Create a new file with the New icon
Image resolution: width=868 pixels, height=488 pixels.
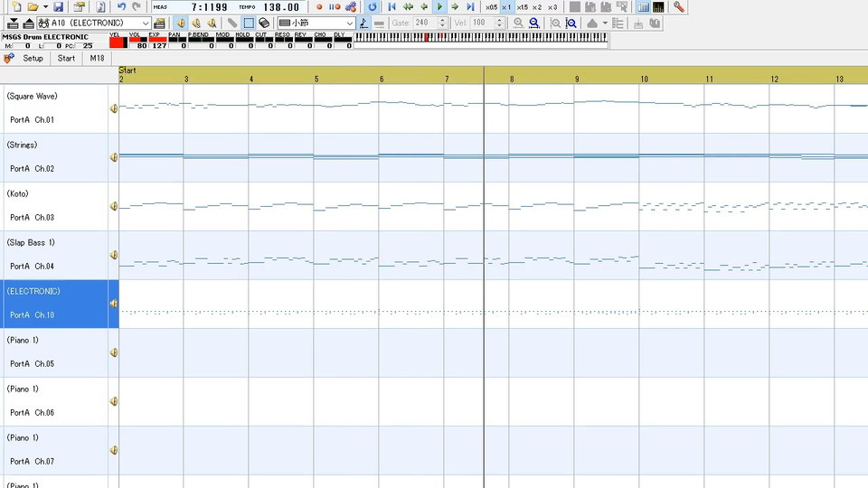[x=16, y=7]
